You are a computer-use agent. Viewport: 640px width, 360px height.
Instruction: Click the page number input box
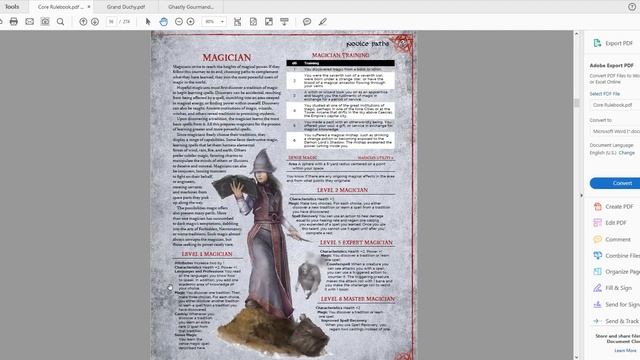coord(111,22)
